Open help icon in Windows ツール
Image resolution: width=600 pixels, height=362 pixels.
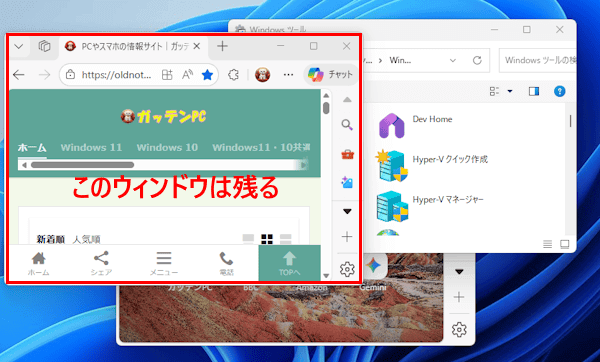(559, 91)
